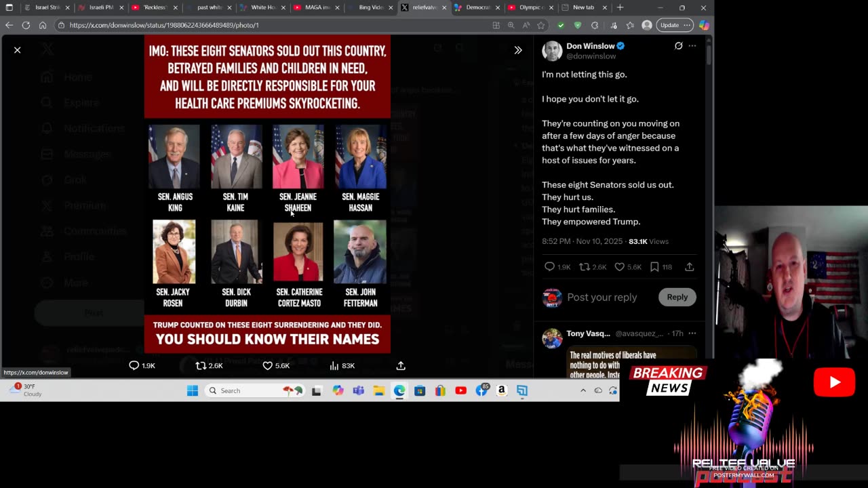
Task: Click the gray Reply button
Action: click(677, 297)
